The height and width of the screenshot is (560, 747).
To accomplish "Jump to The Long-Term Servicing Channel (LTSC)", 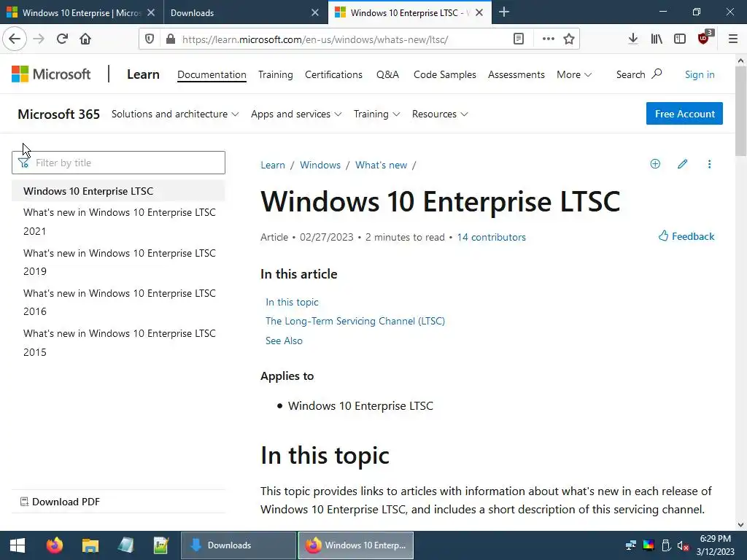I will click(355, 321).
